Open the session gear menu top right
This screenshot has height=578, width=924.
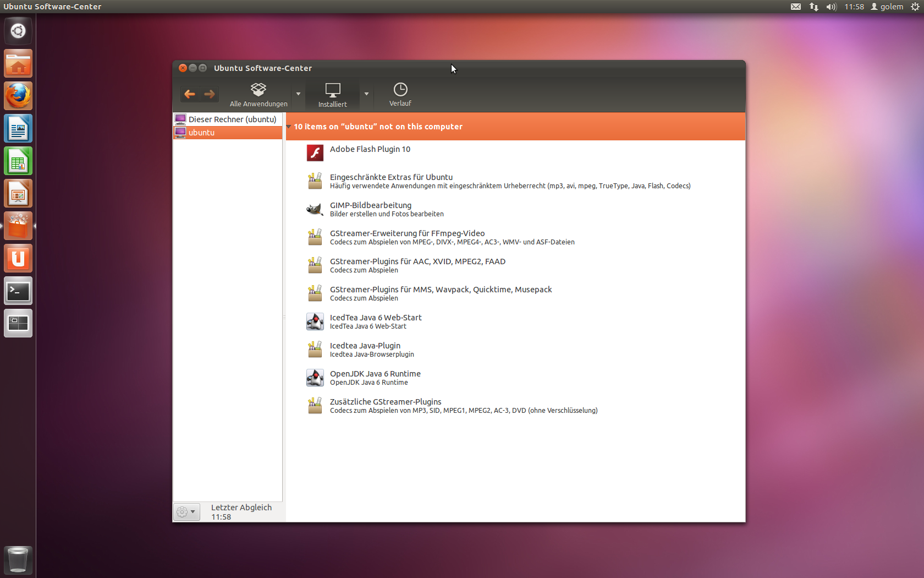coord(915,7)
